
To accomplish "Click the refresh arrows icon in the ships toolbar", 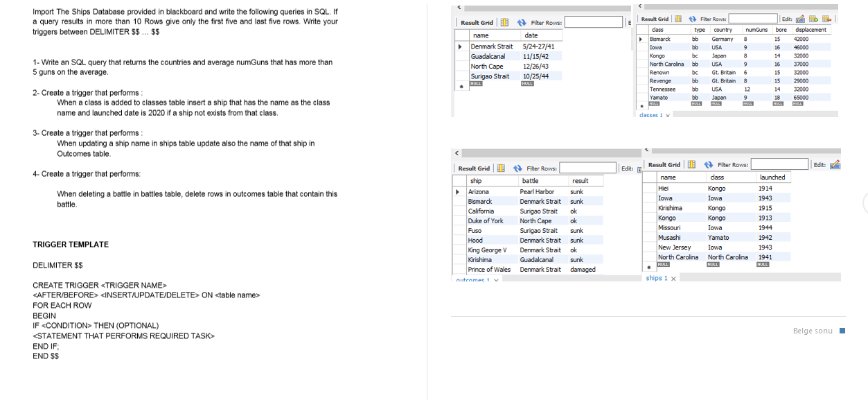I will point(709,166).
